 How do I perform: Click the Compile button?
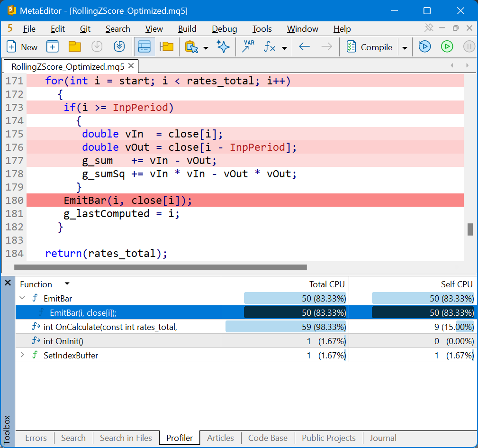click(x=369, y=47)
